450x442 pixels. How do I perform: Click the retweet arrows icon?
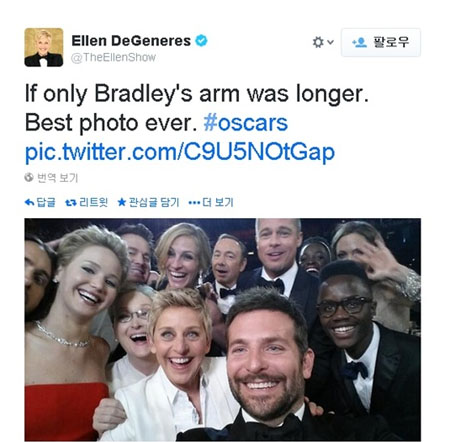[x=71, y=202]
